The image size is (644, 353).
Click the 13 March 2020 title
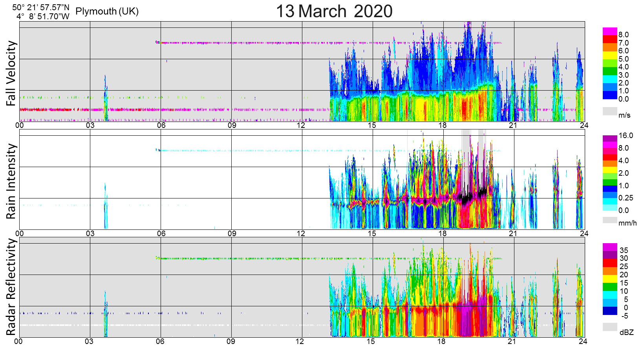coord(334,11)
